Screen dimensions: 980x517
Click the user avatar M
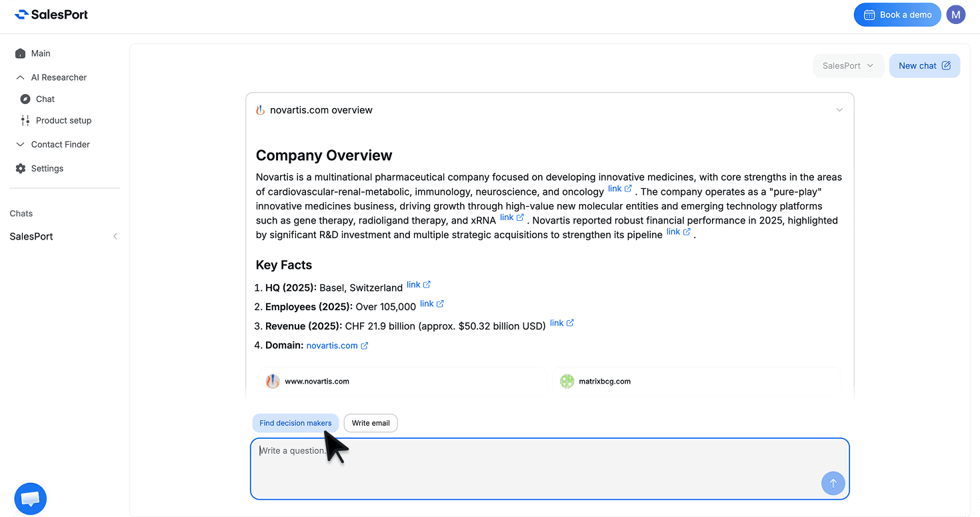coord(956,15)
